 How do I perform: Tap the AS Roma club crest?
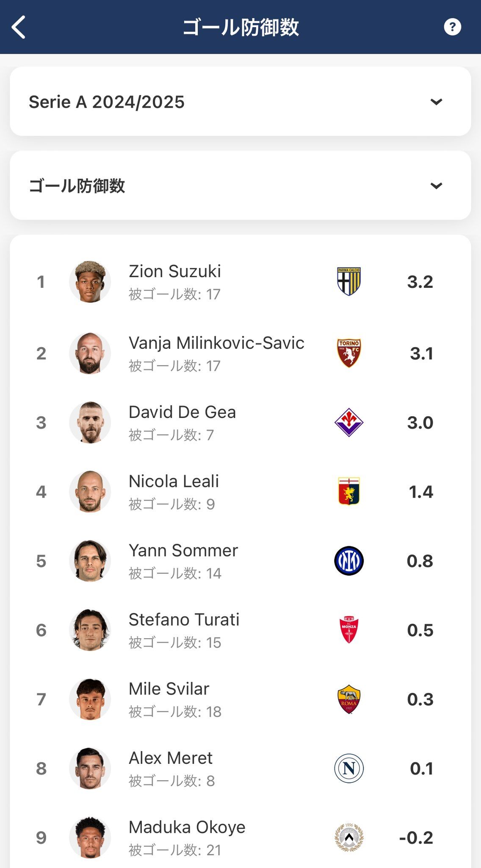coord(349,699)
